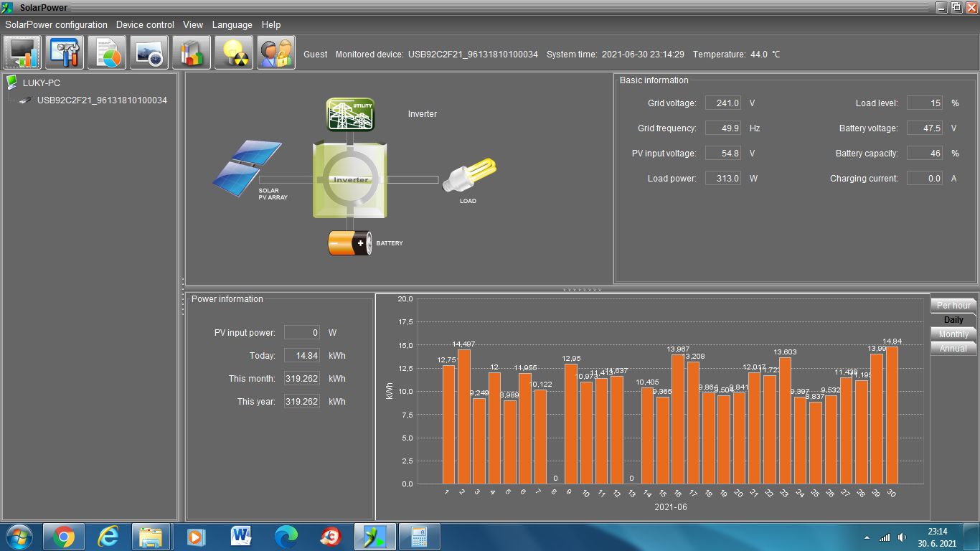Click the books with bar chart icon
Screen dimensions: 980x551
point(192,53)
